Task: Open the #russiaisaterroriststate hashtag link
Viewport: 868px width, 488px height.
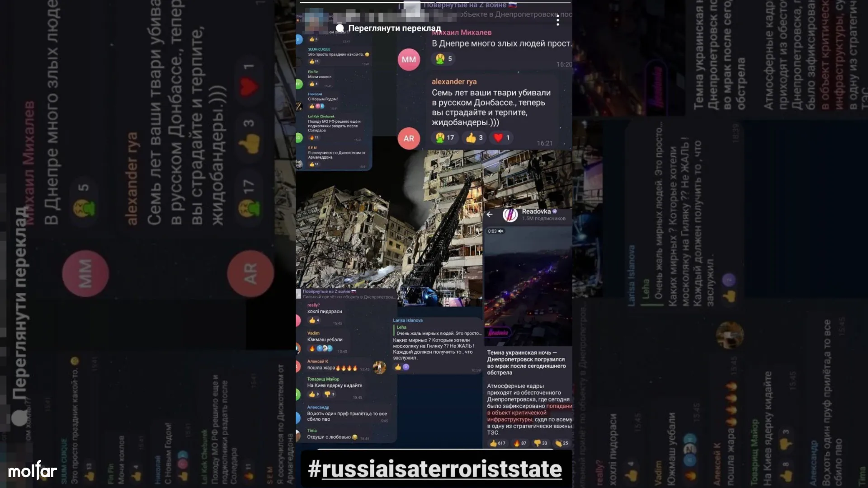Action: click(435, 469)
